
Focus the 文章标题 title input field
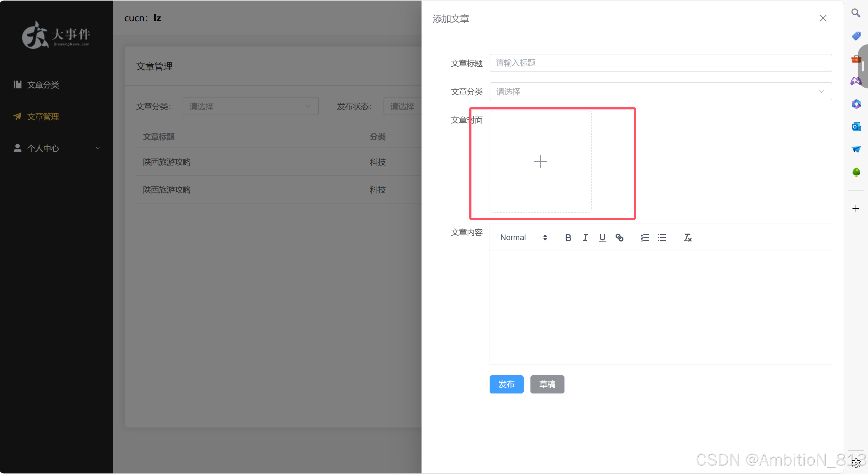pos(660,63)
